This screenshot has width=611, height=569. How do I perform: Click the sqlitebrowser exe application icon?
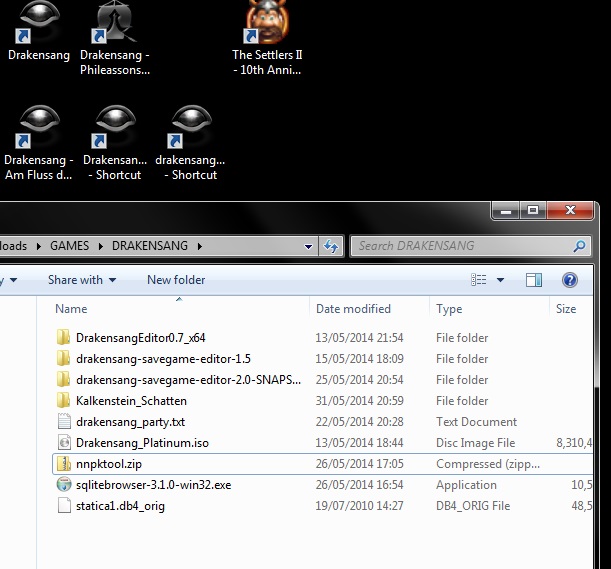click(64, 484)
